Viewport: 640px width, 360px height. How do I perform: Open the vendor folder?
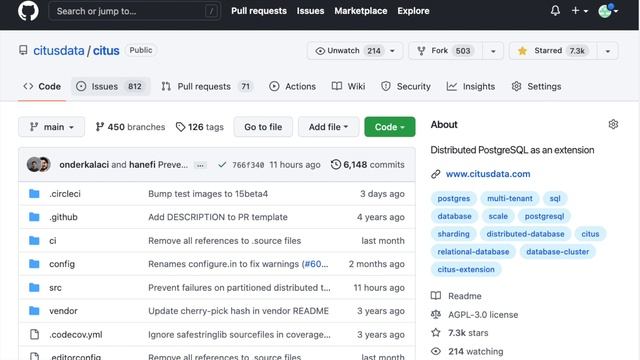[x=63, y=311]
